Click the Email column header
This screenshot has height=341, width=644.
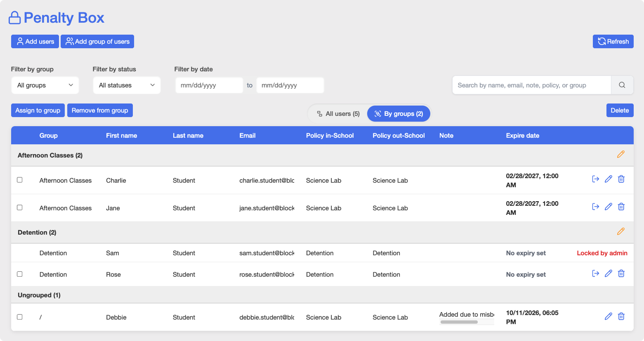coord(248,136)
